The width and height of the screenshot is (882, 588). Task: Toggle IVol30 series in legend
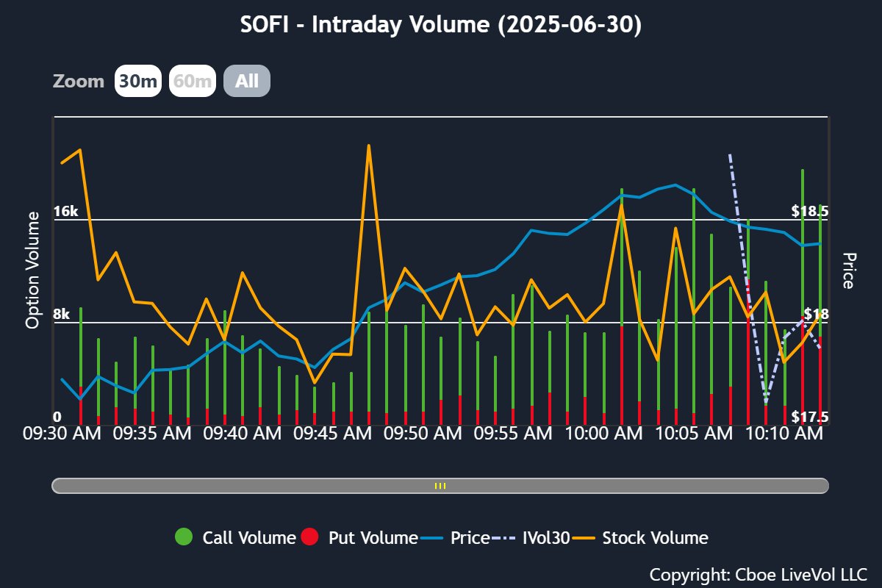point(530,537)
